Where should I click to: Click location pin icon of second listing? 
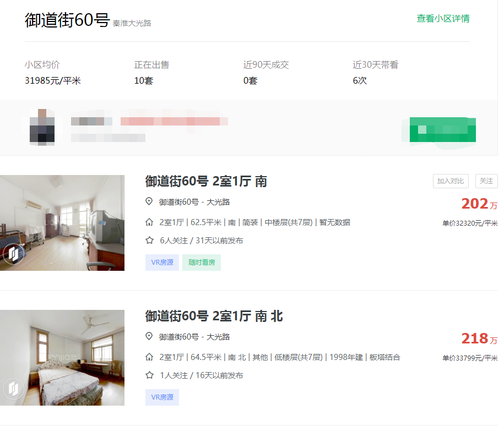point(149,336)
